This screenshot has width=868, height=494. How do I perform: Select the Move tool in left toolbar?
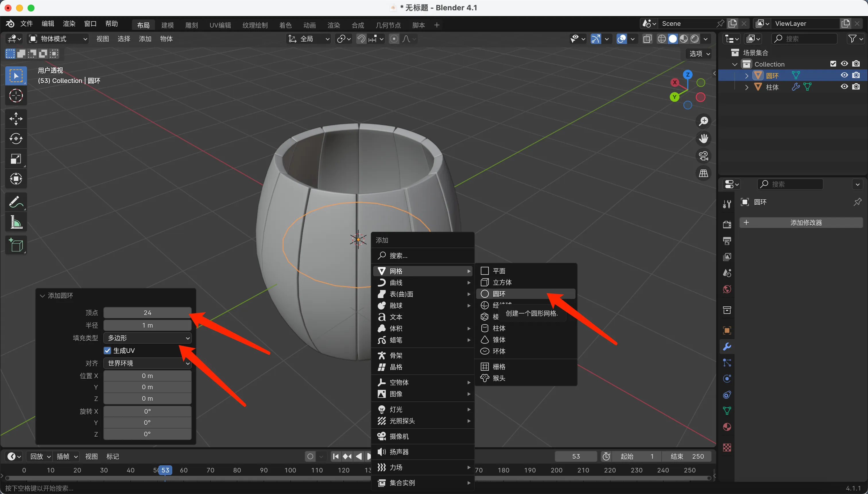(x=15, y=119)
